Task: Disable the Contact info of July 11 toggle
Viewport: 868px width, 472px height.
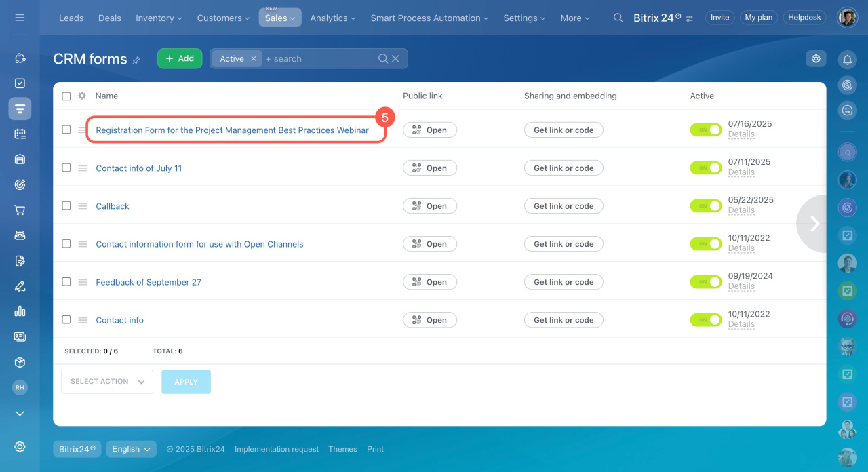Action: (705, 168)
